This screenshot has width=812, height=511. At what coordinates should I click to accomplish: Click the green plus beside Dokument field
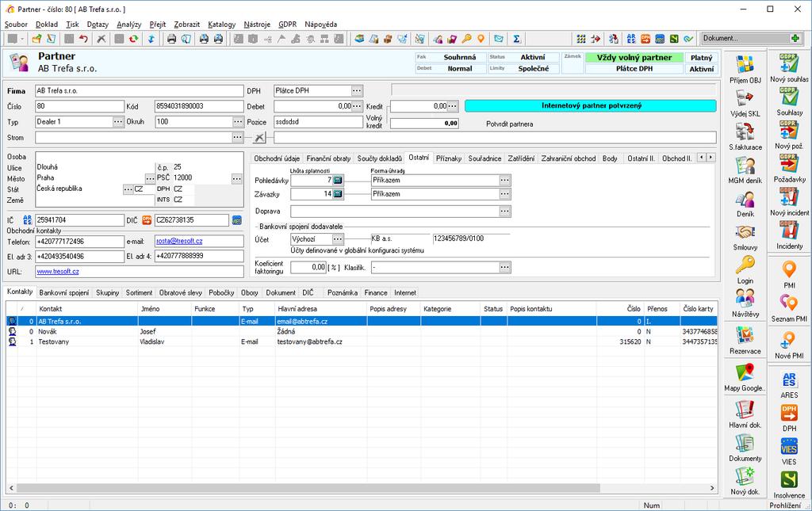click(795, 38)
